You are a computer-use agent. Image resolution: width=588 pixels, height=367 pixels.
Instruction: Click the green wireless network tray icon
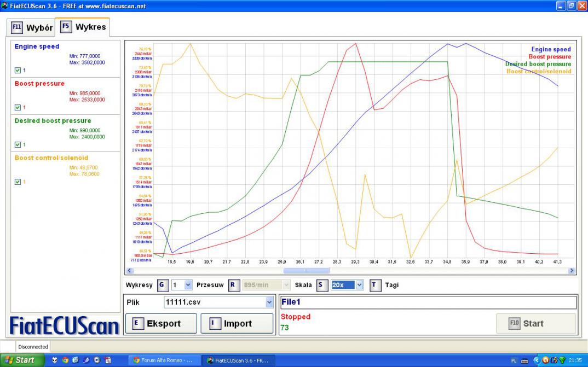[562, 360]
